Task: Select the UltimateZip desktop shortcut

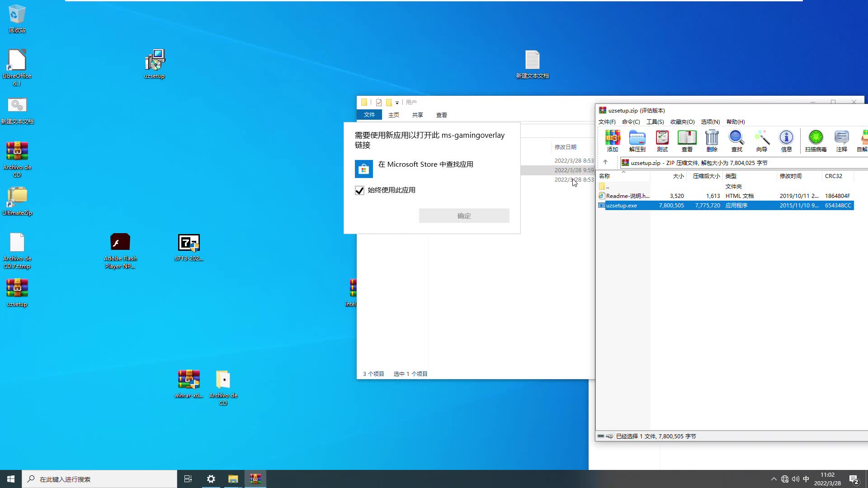Action: click(17, 201)
